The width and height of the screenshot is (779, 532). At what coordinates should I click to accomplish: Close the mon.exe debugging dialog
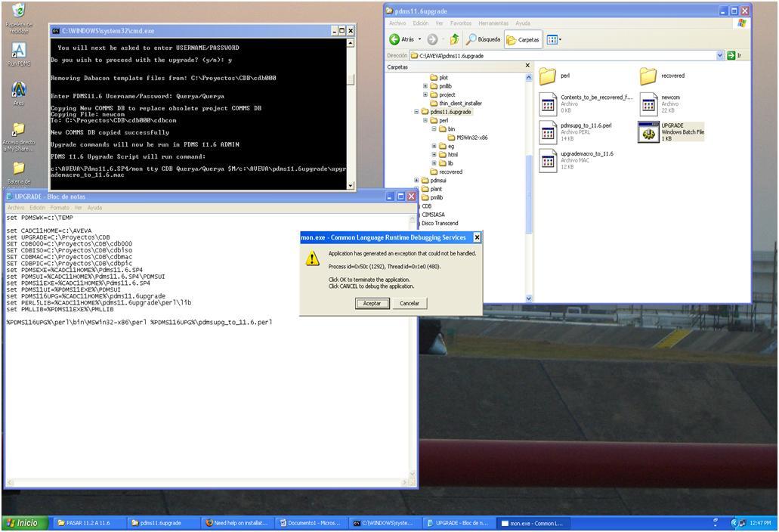pos(477,237)
